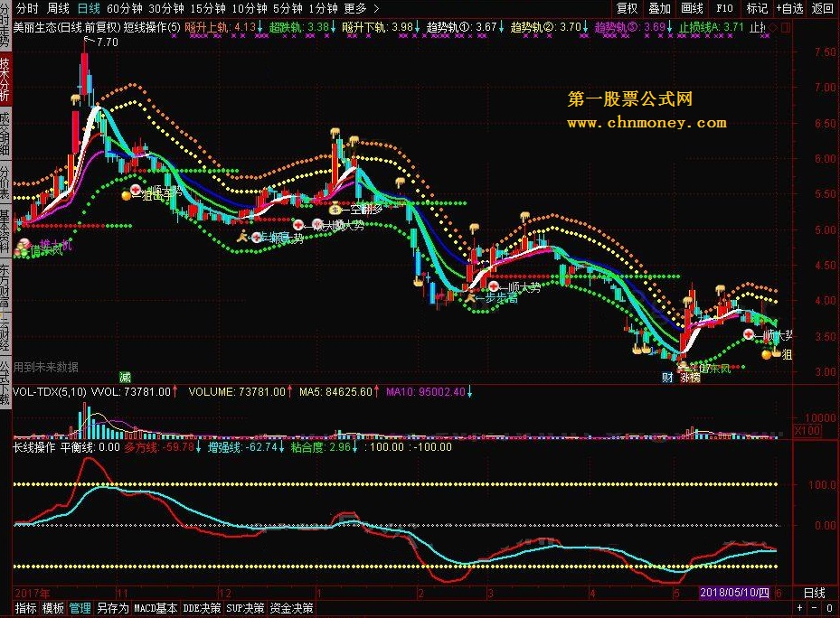
Task: Click the 用到未来数据 notice text
Action: click(x=45, y=367)
